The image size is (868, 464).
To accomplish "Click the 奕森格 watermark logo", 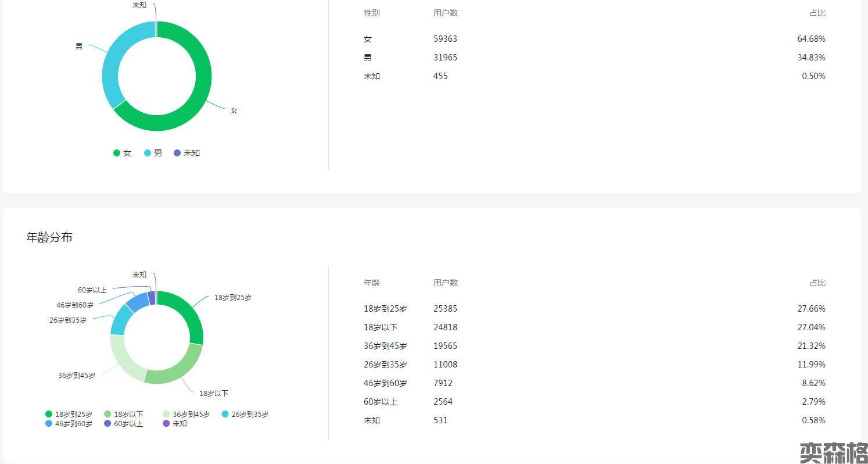I will tap(833, 452).
